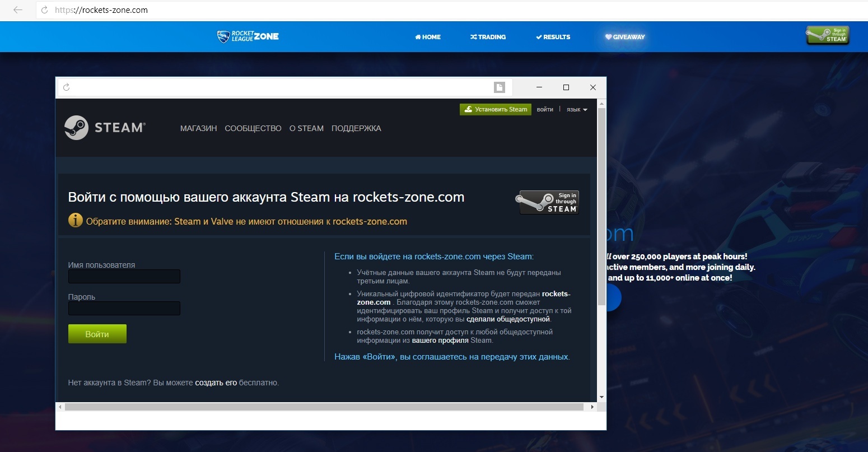Click the yellow exclamation warning icon
Viewport: 868px width, 452px height.
(x=75, y=221)
